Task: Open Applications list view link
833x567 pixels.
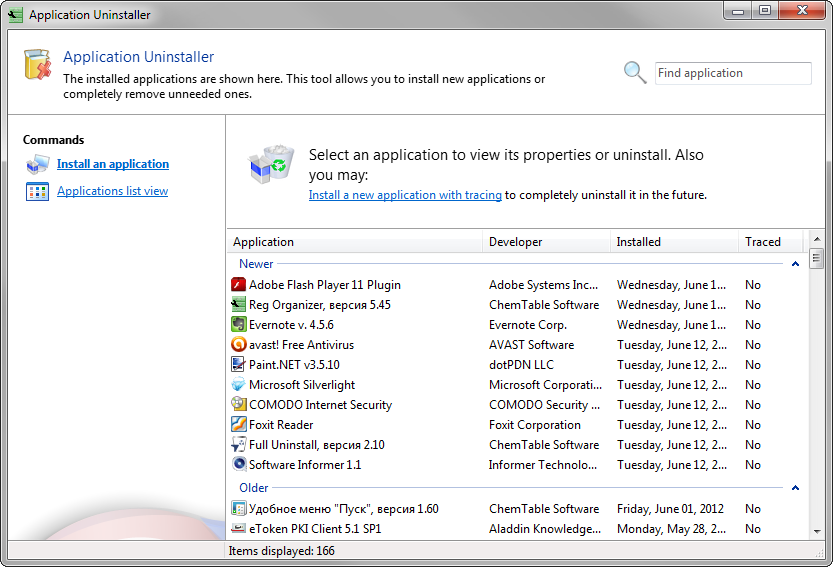Action: [x=113, y=191]
